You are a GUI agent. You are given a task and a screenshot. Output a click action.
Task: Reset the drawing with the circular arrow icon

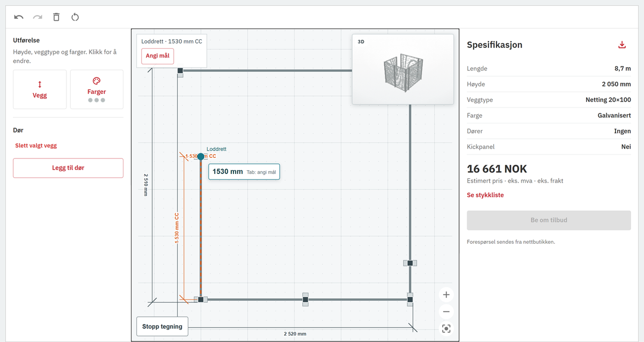75,17
